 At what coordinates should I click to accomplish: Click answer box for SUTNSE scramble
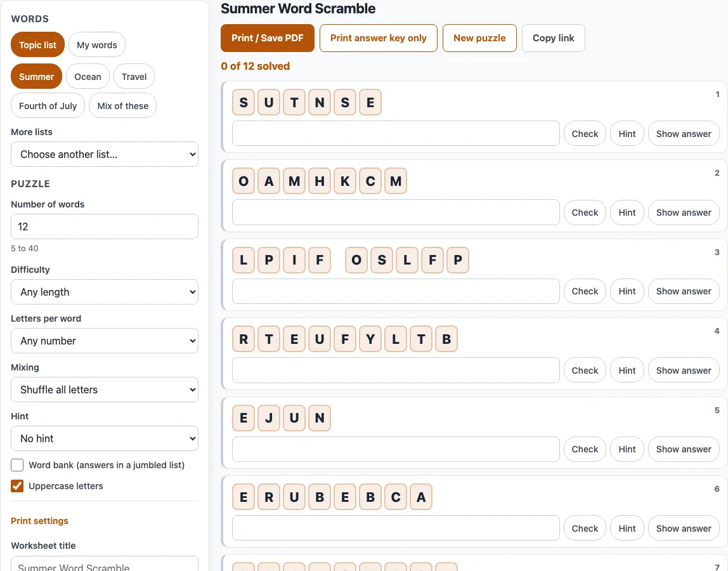[396, 133]
